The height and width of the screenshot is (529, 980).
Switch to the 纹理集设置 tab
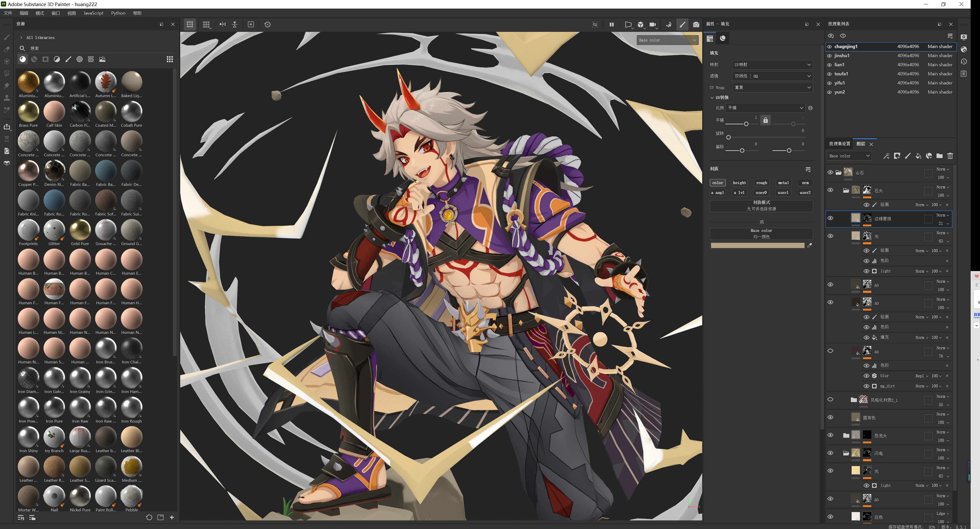coord(840,144)
